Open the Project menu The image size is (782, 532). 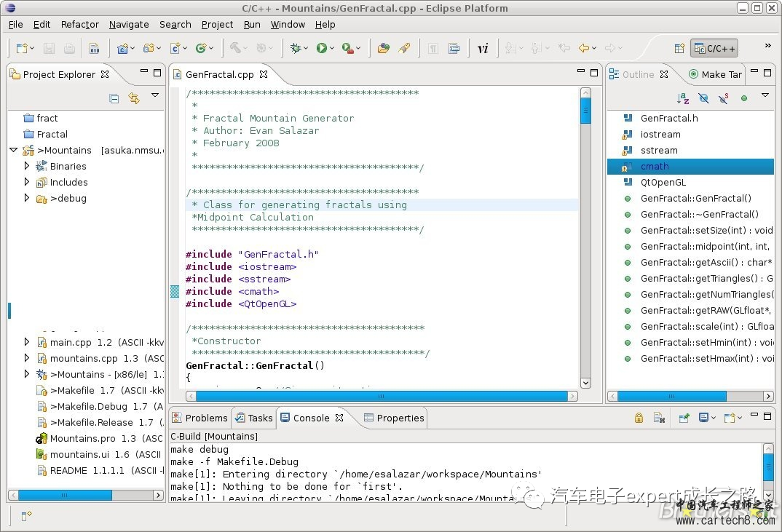tap(217, 25)
